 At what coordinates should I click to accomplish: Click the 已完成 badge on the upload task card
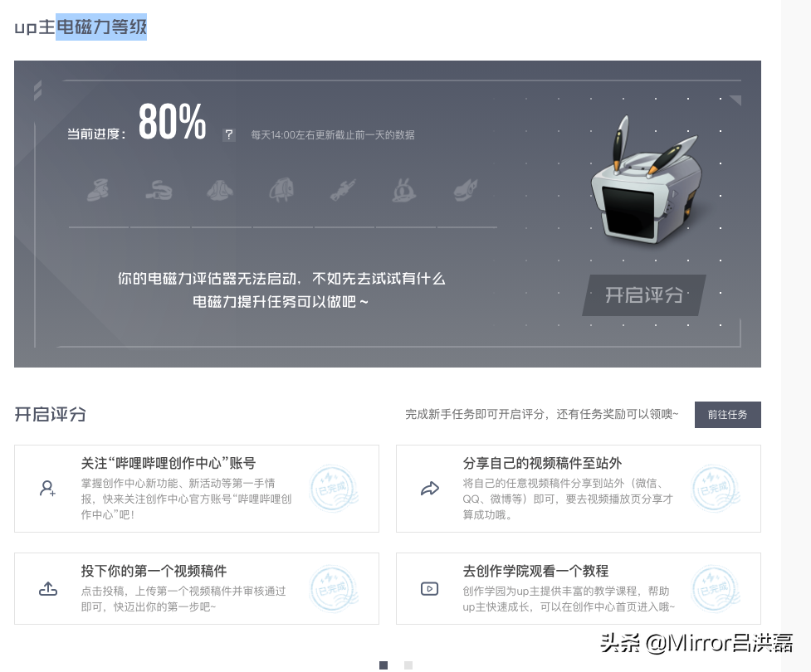coord(333,588)
